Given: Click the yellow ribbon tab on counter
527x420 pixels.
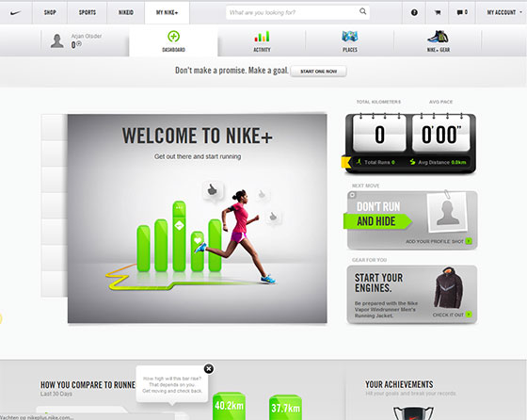Looking at the screenshot, I should (x=346, y=162).
